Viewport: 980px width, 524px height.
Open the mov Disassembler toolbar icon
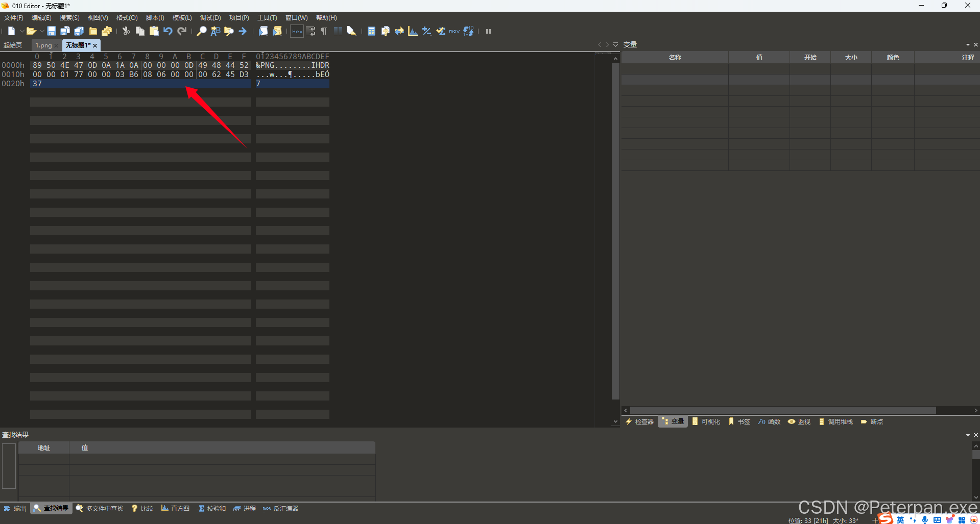455,31
